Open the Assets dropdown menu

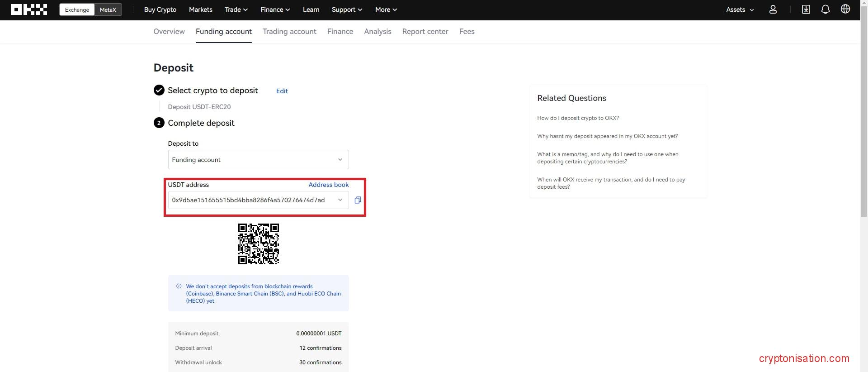tap(740, 10)
